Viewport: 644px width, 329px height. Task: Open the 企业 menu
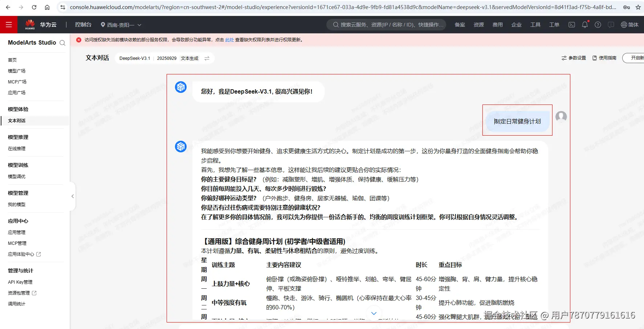(517, 25)
